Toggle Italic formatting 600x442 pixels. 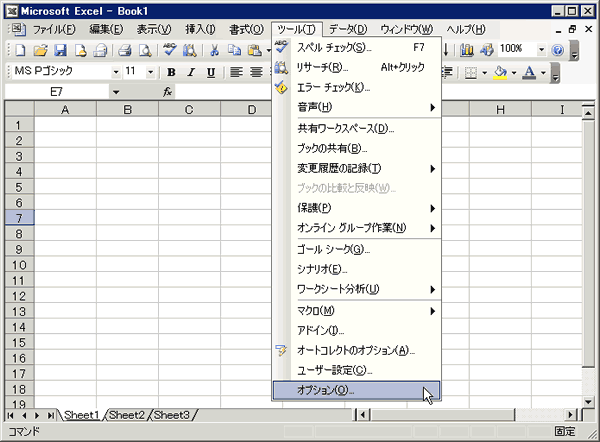(191, 72)
